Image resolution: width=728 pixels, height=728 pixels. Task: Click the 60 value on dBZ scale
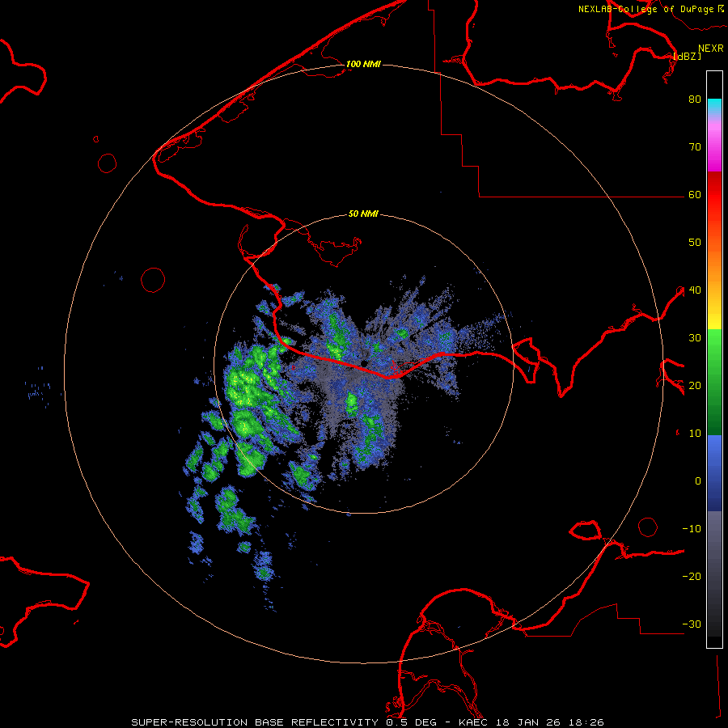[695, 195]
